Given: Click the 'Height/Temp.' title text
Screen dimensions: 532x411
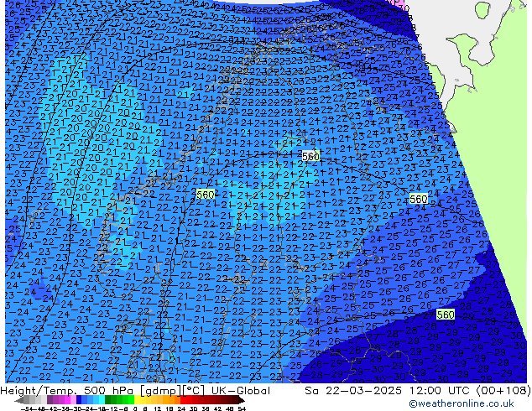Looking at the screenshot, I should [x=39, y=391].
